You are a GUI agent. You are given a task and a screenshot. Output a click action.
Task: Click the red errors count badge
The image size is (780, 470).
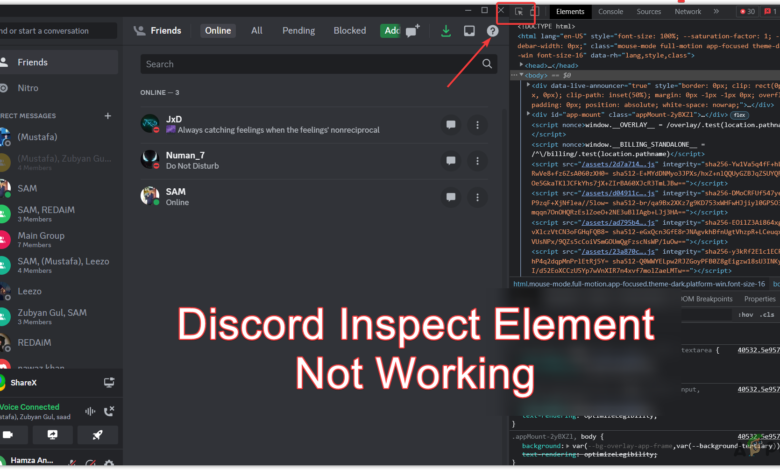(x=747, y=11)
